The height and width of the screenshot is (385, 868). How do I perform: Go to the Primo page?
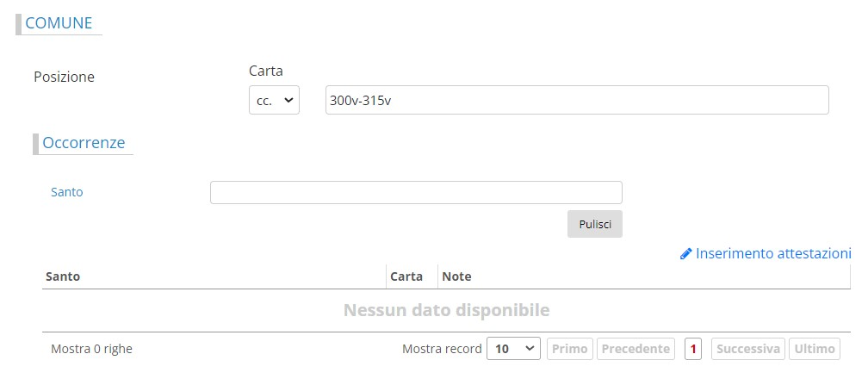click(569, 349)
